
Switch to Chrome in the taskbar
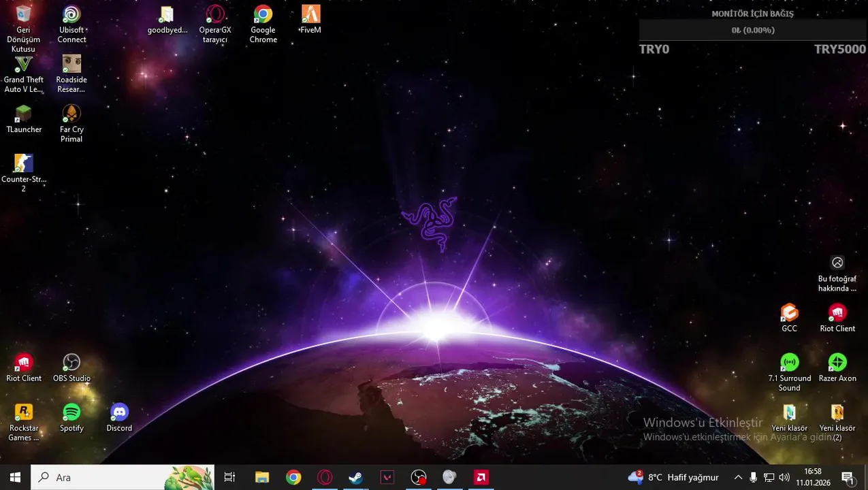click(x=293, y=477)
